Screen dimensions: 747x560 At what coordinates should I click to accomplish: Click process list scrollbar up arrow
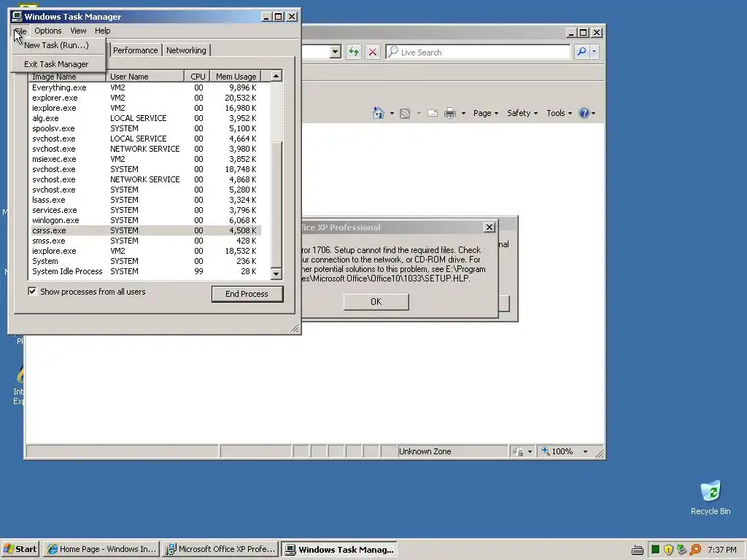(x=276, y=76)
